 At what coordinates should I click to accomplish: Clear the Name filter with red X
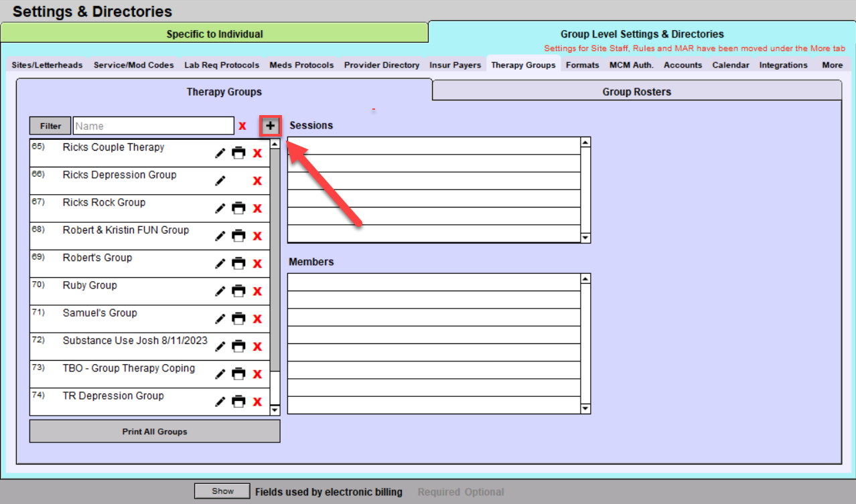pos(242,126)
